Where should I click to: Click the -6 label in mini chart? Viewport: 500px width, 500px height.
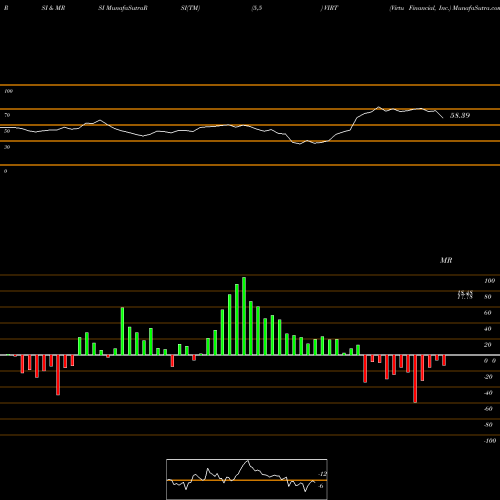pyautogui.click(x=321, y=486)
